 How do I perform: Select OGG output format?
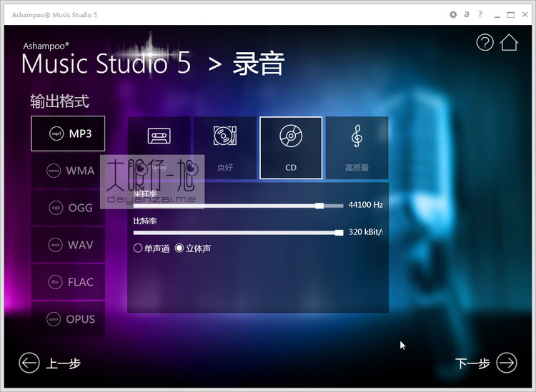pos(68,208)
